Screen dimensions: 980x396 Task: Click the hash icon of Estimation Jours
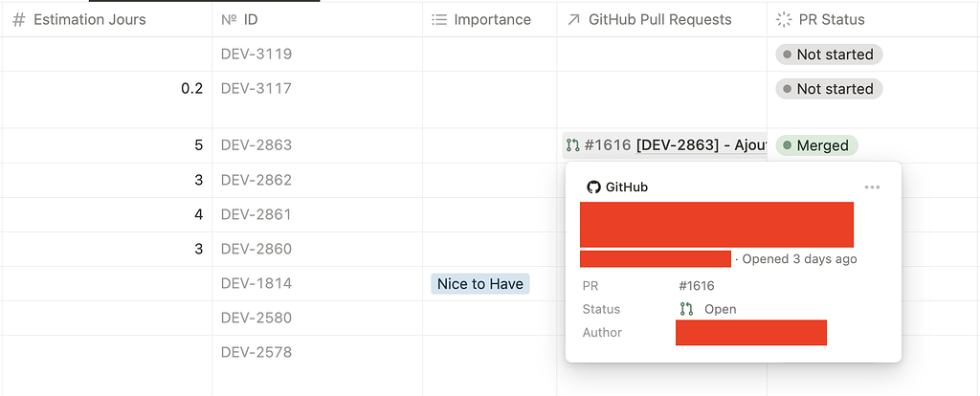coord(19,19)
